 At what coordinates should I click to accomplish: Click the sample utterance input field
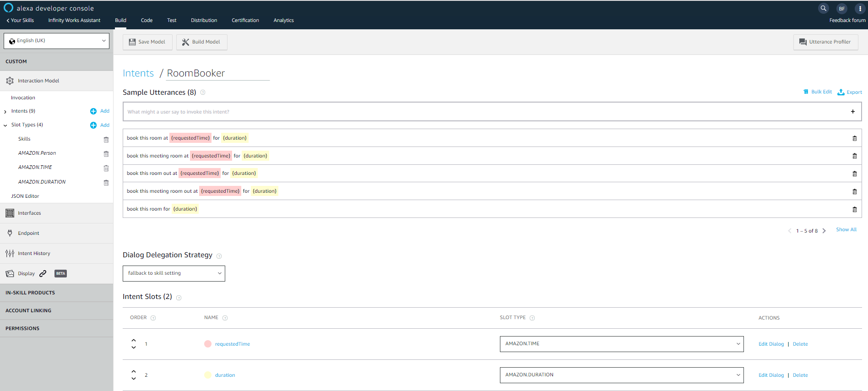485,112
